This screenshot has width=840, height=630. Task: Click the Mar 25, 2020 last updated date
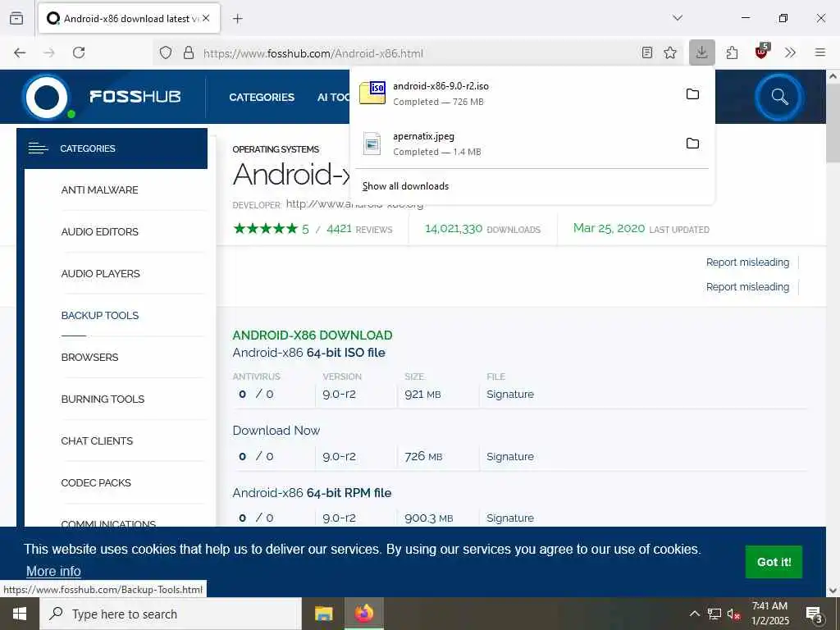641,228
